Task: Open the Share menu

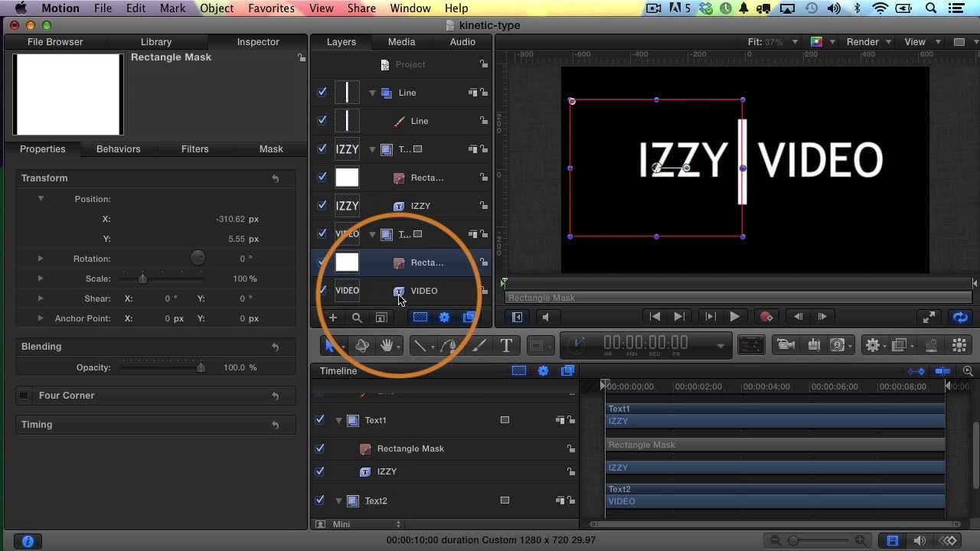Action: pos(361,8)
